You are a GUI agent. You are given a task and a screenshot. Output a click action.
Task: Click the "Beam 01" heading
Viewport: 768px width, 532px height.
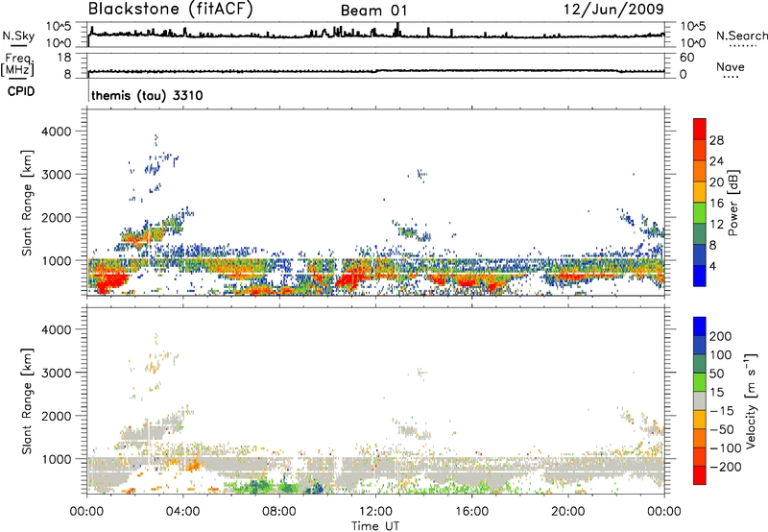click(x=373, y=11)
